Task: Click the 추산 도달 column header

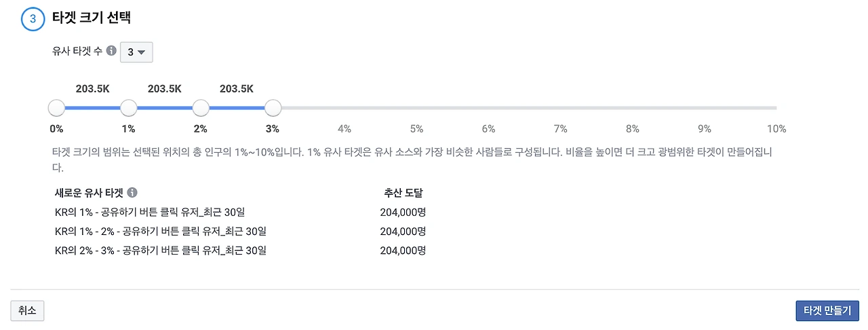Action: (403, 193)
